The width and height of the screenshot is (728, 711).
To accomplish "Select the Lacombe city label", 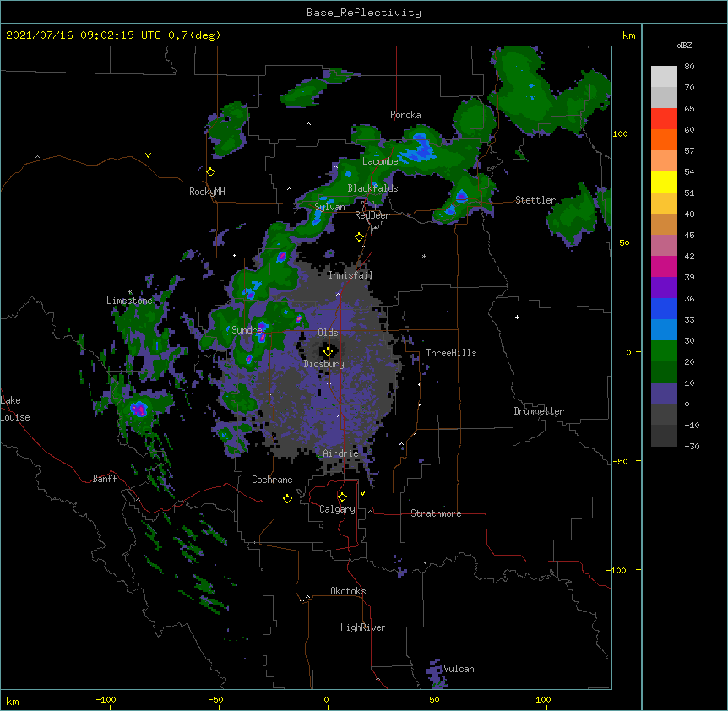I will click(x=380, y=161).
